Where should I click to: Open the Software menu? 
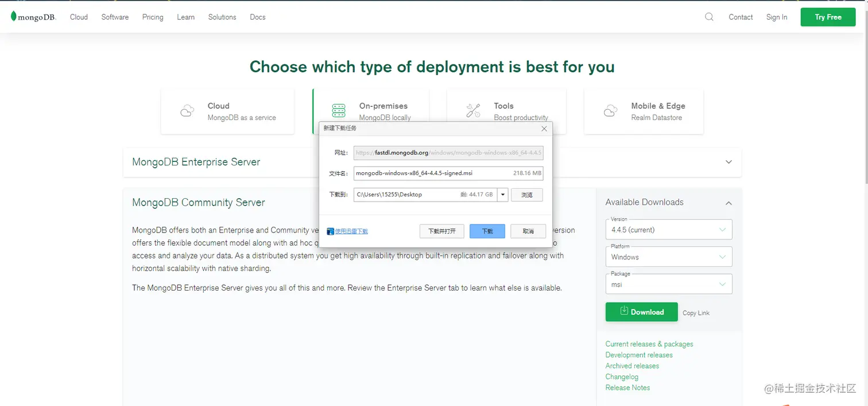tap(115, 17)
